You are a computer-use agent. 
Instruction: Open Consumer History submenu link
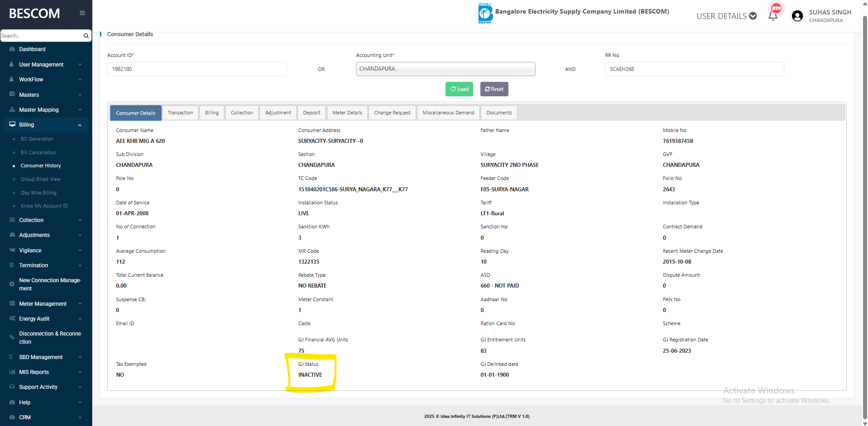point(41,166)
